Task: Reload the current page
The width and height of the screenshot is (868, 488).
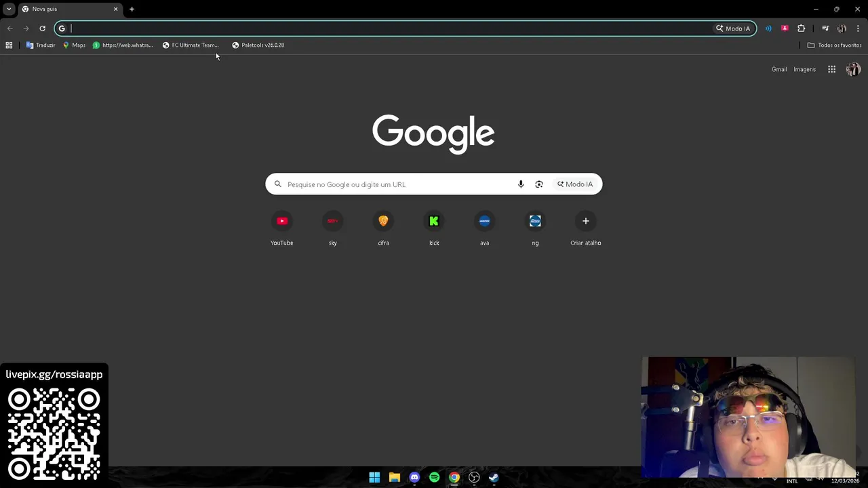Action: pos(42,28)
